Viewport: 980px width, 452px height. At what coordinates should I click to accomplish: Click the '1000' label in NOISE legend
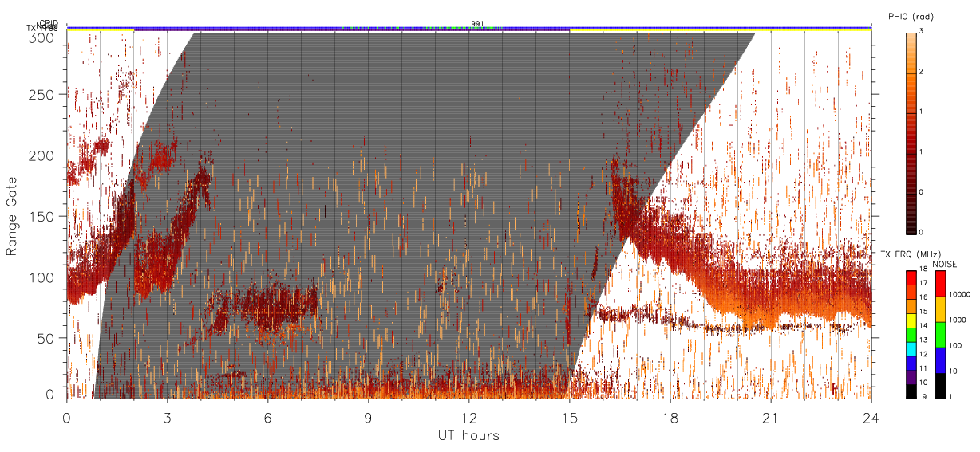point(958,320)
